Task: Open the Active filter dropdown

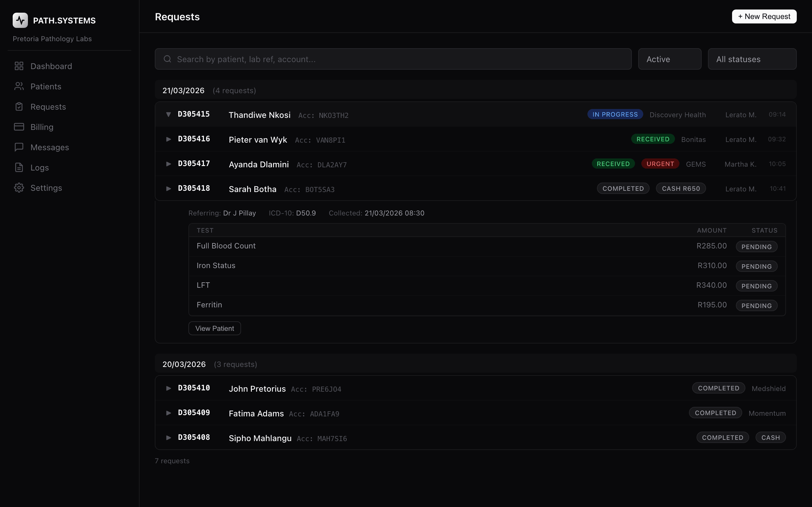Action: tap(669, 59)
